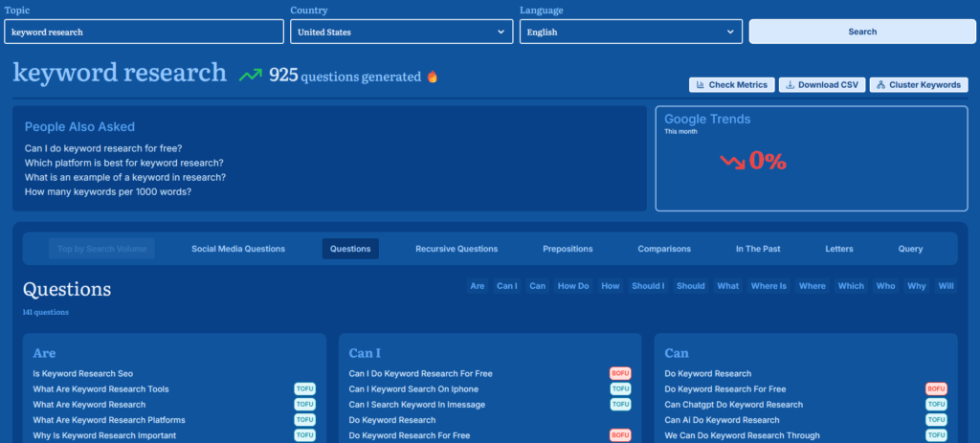Click the red downward trend arrow icon
Image resolution: width=980 pixels, height=443 pixels.
[732, 162]
